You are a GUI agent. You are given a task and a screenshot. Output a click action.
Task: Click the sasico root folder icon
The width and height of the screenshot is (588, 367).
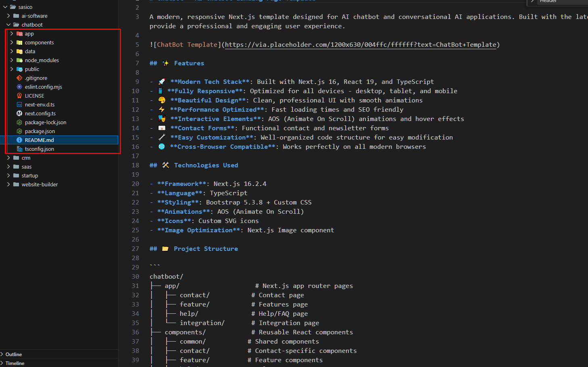point(13,7)
